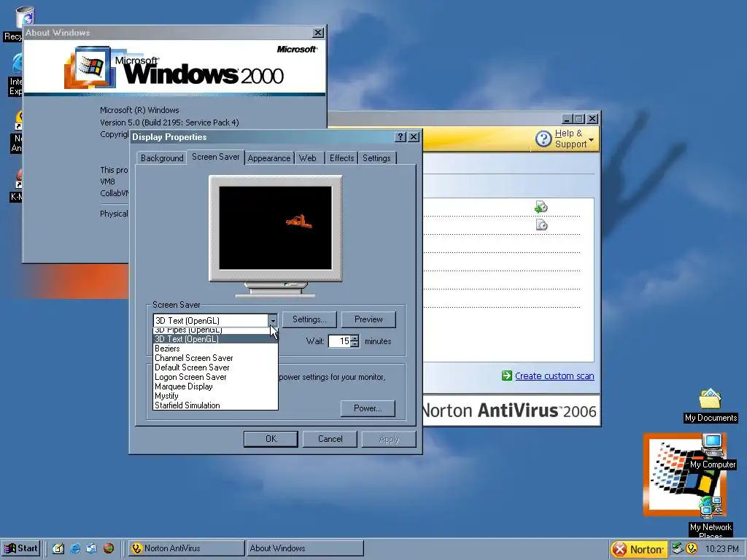Click the network tray icon near clock

click(x=678, y=548)
